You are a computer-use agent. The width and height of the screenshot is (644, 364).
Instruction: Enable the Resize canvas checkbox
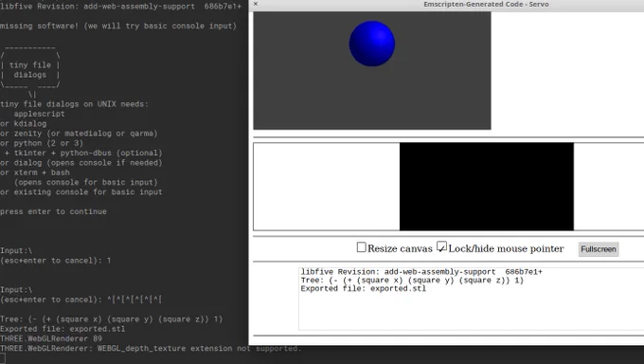[362, 247]
